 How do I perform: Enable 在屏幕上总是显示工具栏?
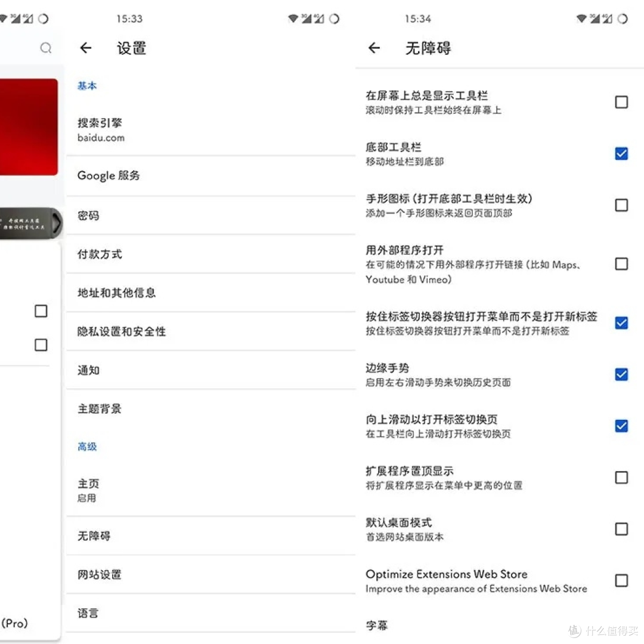point(621,102)
